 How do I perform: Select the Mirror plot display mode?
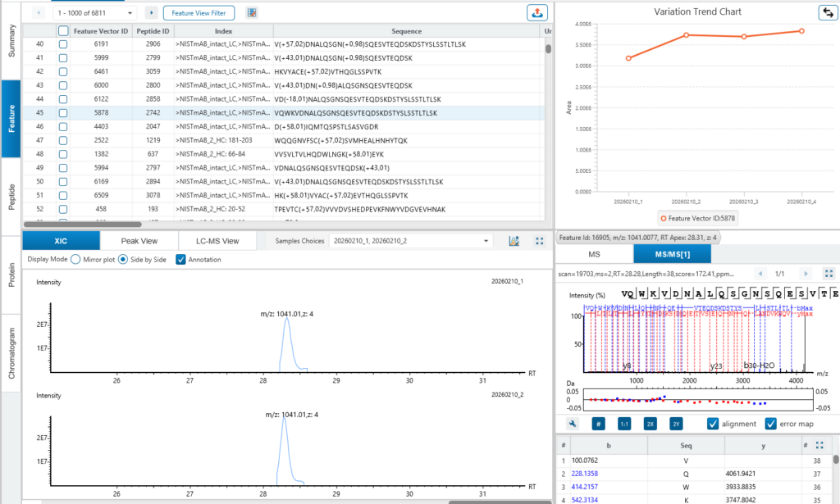click(75, 260)
